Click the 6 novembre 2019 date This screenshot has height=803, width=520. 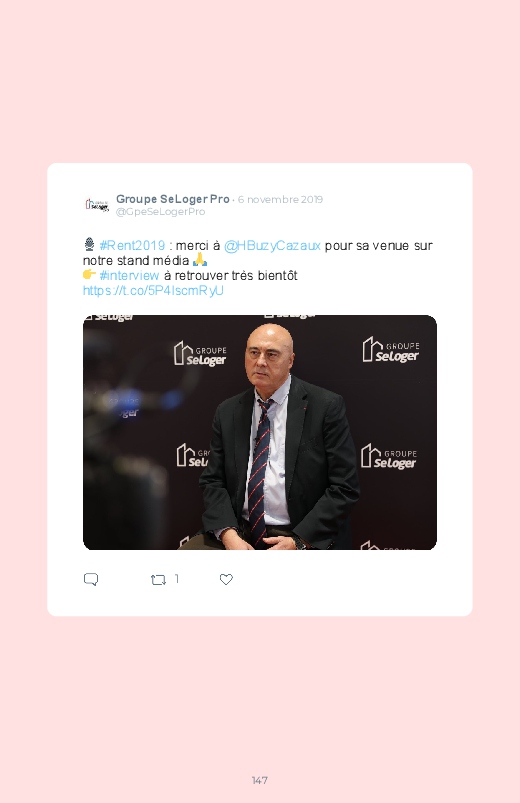(280, 199)
